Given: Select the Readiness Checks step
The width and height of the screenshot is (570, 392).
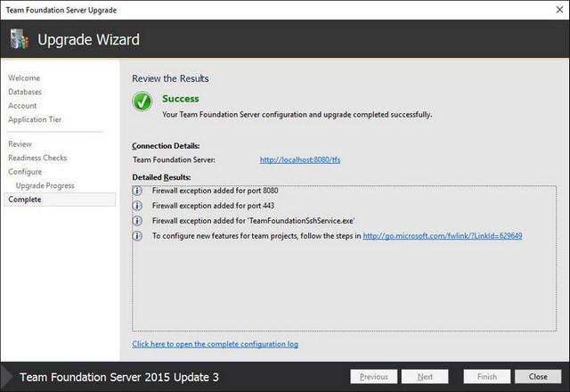Looking at the screenshot, I should click(x=37, y=158).
